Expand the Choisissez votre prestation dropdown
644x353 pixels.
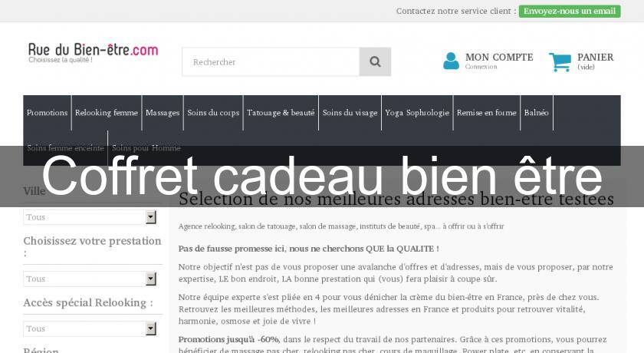[90, 279]
